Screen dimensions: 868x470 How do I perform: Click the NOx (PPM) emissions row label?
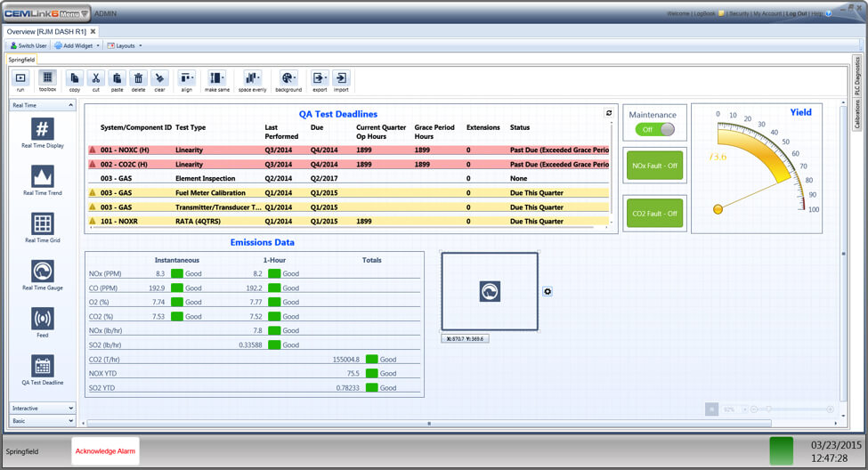pyautogui.click(x=105, y=273)
